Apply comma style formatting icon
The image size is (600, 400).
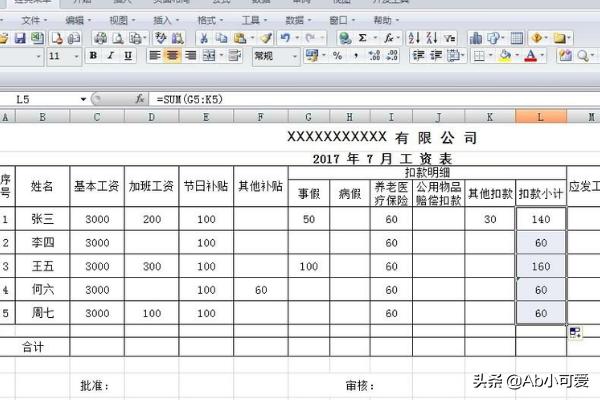(356, 56)
